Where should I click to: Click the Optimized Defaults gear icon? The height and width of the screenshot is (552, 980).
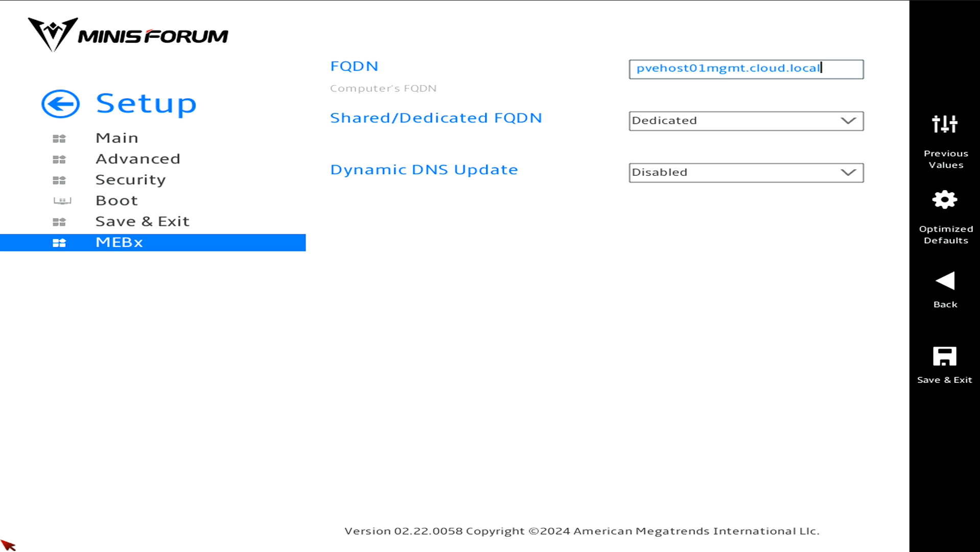coord(945,200)
